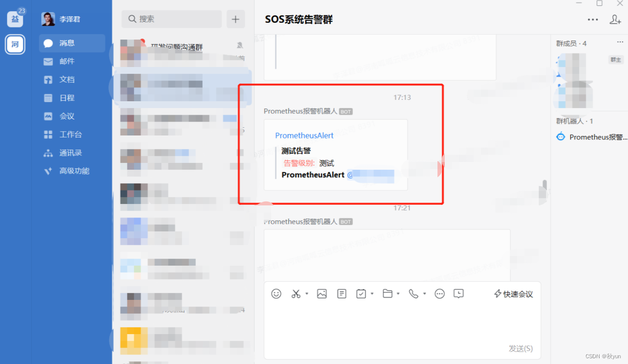
Task: Open the 文档 documents section
Action: pos(72,80)
